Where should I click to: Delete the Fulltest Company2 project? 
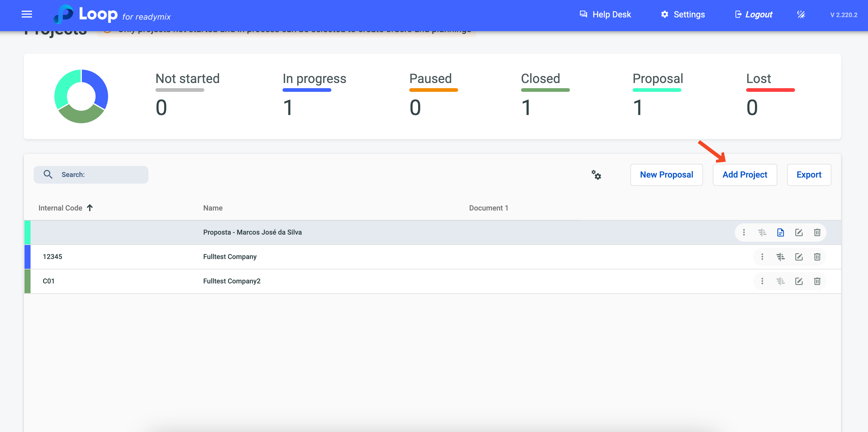click(817, 281)
